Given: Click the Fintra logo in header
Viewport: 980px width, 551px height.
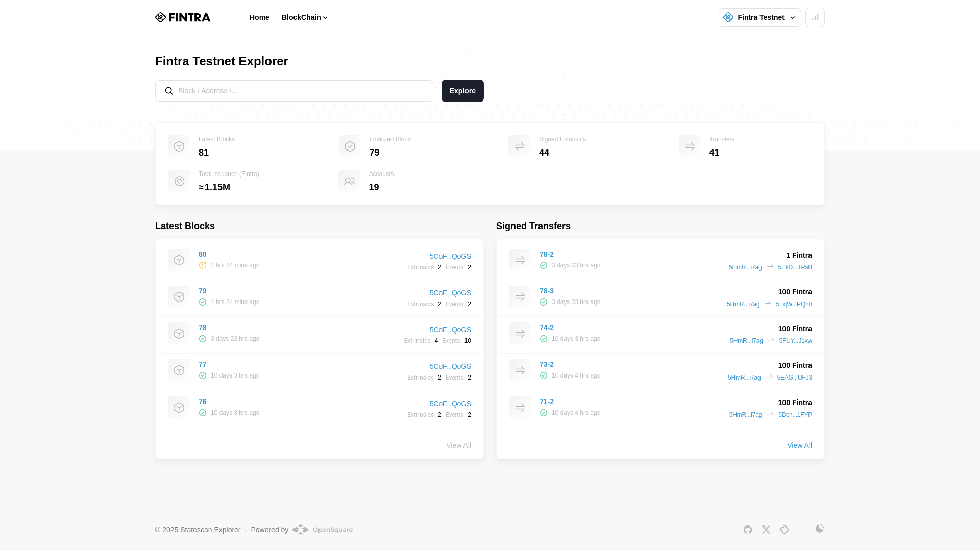Looking at the screenshot, I should pyautogui.click(x=183, y=17).
